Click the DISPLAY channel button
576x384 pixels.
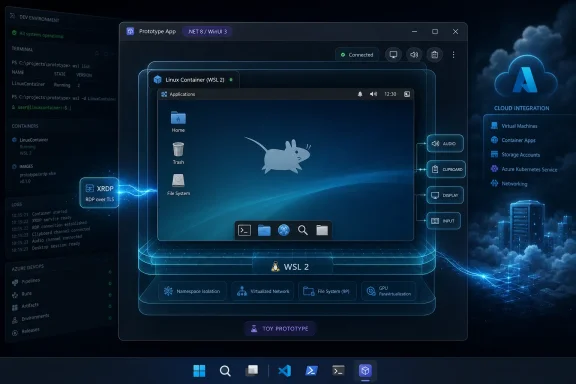(x=445, y=195)
